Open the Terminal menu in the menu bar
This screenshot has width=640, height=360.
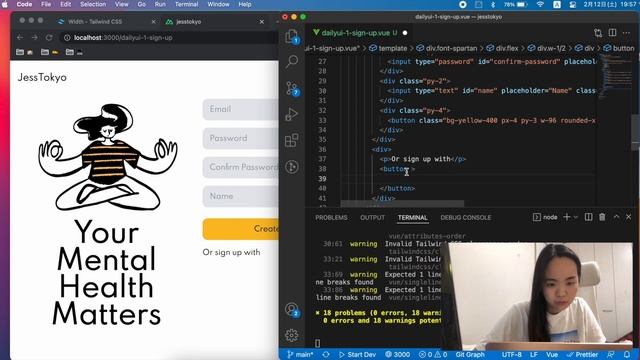(187, 4)
